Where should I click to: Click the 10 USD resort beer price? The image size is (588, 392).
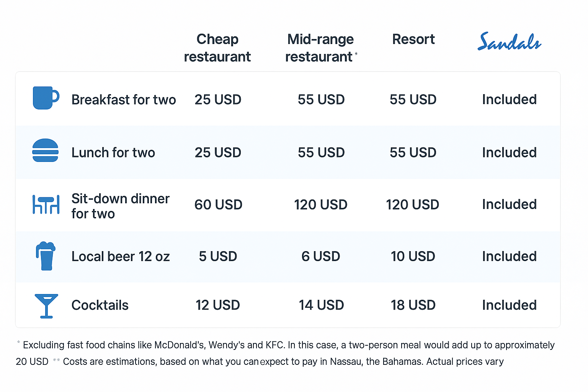[x=413, y=256]
